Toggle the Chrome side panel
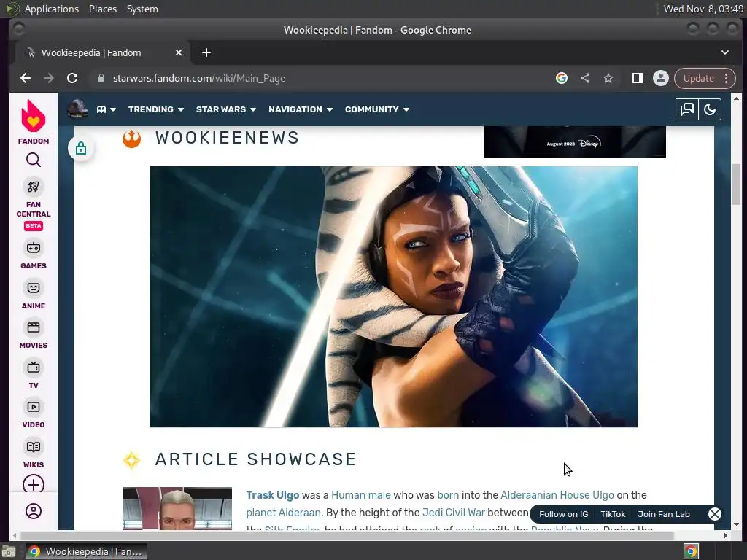Viewport: 747px width, 560px height. (x=638, y=78)
